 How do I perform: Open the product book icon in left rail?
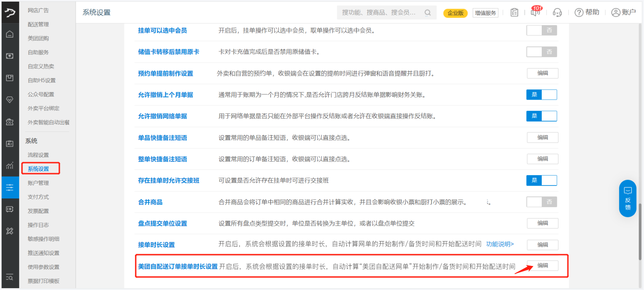click(10, 78)
